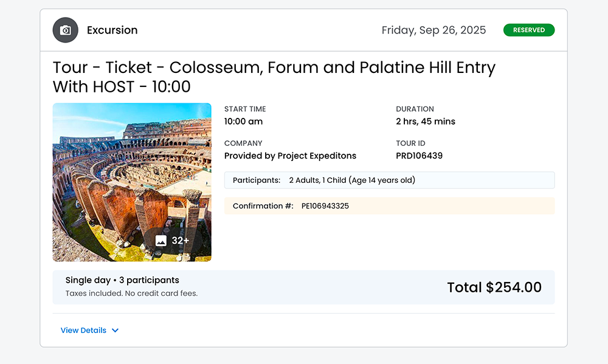Click the RESERVED status badge
Viewport: 608px width, 364px height.
[528, 30]
